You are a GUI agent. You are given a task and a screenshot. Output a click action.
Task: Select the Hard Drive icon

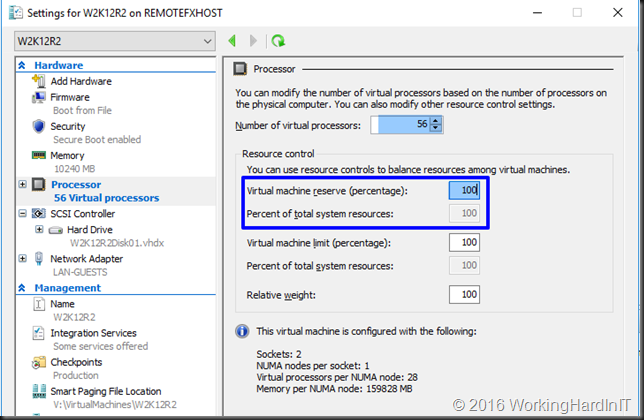click(55, 230)
